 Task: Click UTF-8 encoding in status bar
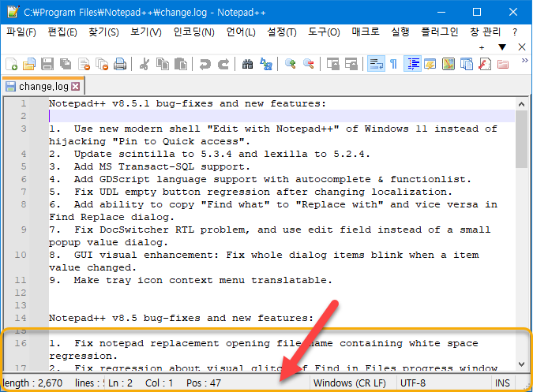click(x=413, y=383)
